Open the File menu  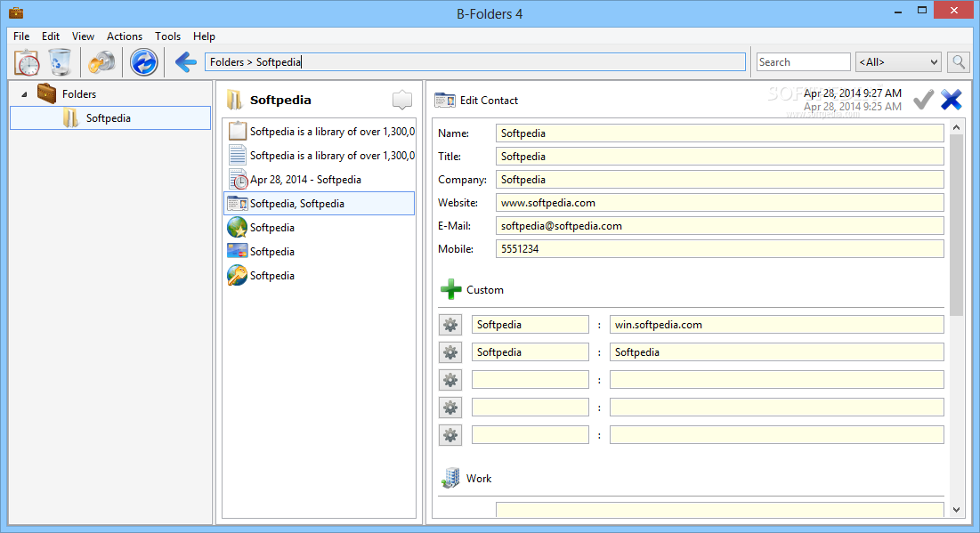point(21,36)
